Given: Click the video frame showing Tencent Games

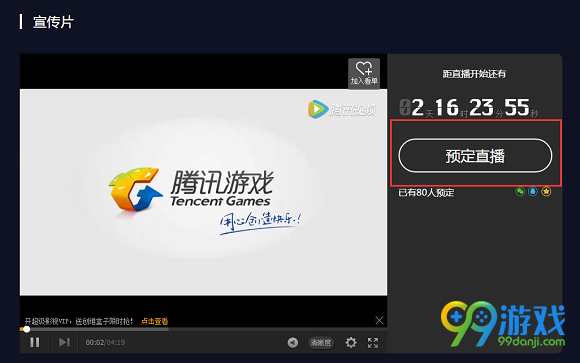Looking at the screenshot, I should (203, 192).
